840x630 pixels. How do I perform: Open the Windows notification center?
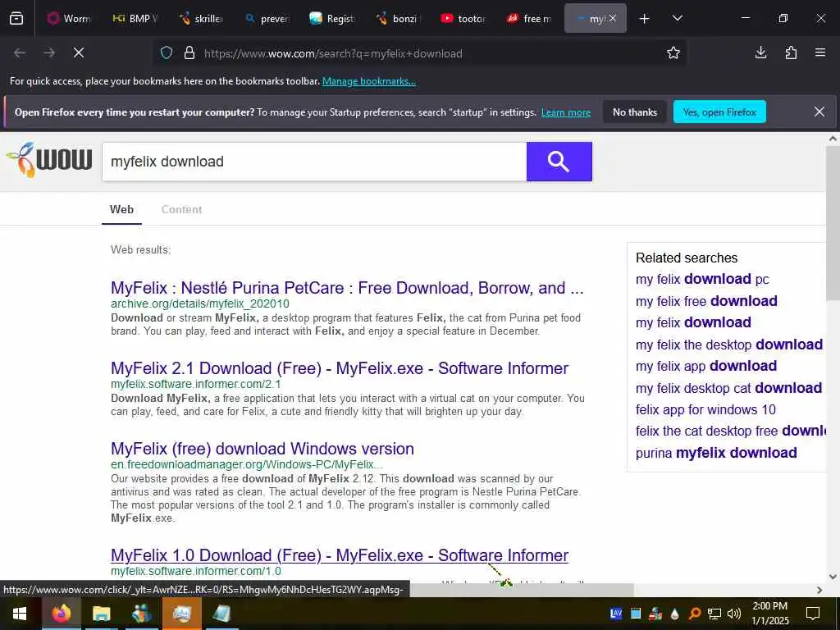tap(813, 614)
